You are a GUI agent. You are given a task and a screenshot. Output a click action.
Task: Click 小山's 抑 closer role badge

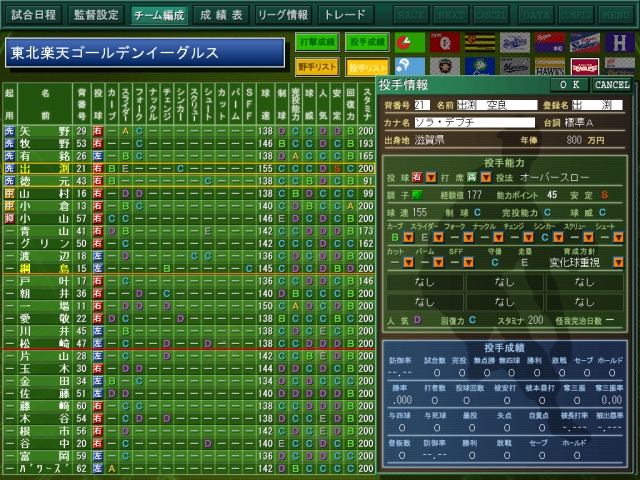(x=9, y=218)
